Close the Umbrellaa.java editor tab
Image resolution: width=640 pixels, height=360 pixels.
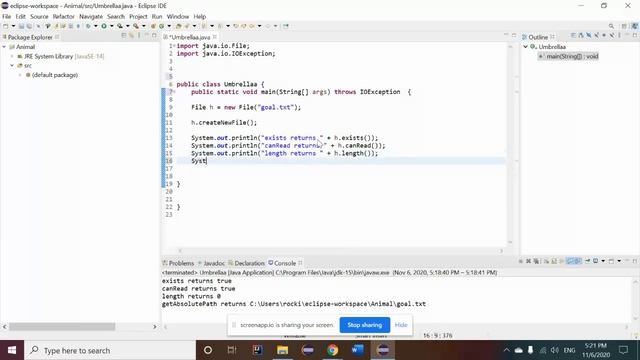point(215,37)
